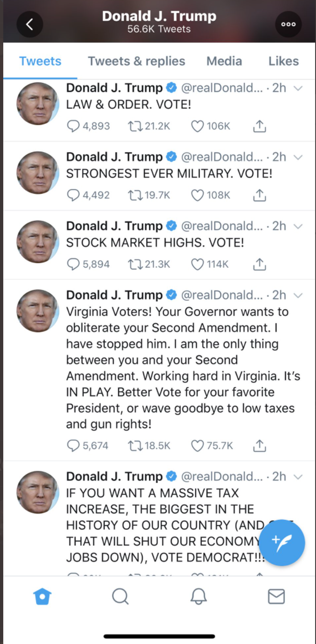Reply to the LAW & ORDER tweet

[x=73, y=126]
